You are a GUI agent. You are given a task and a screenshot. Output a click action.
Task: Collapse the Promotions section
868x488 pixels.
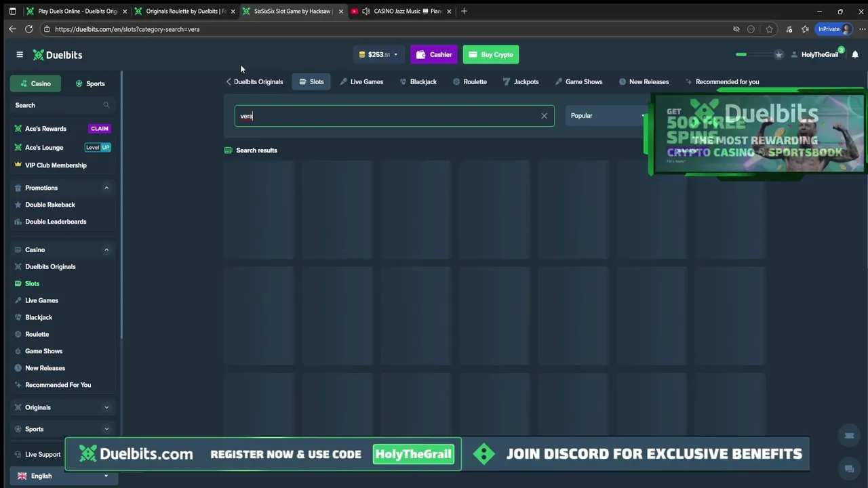(106, 188)
